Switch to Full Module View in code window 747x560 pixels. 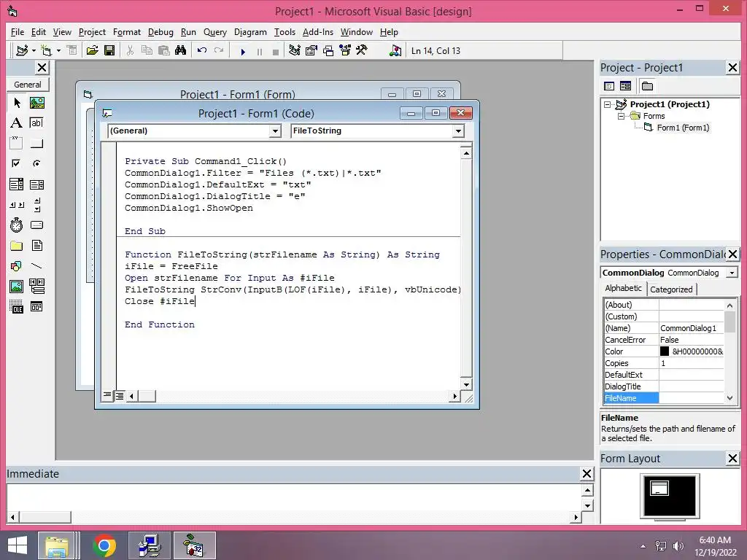coord(119,395)
